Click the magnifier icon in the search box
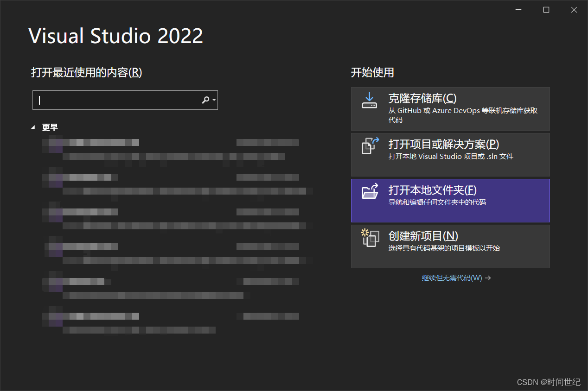Image resolution: width=588 pixels, height=391 pixels. (x=205, y=100)
